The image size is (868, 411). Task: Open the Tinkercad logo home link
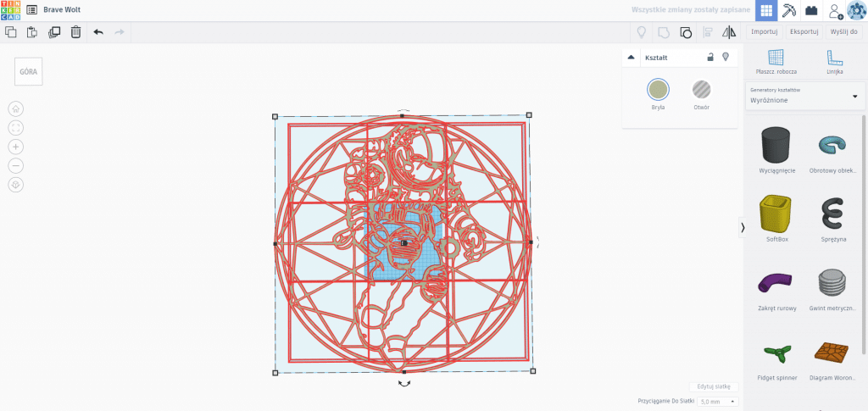(x=10, y=10)
